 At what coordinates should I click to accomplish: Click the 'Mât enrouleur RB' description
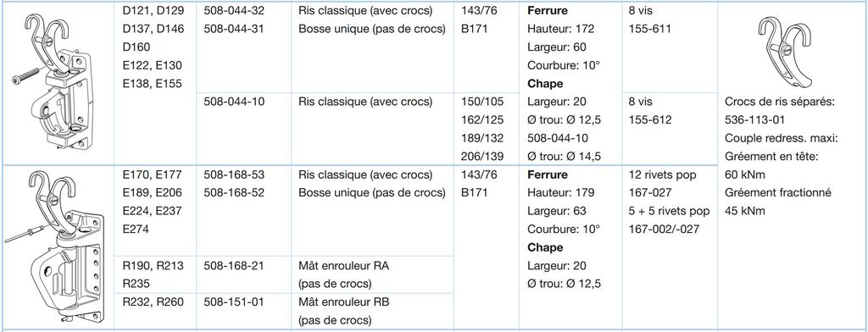(343, 302)
